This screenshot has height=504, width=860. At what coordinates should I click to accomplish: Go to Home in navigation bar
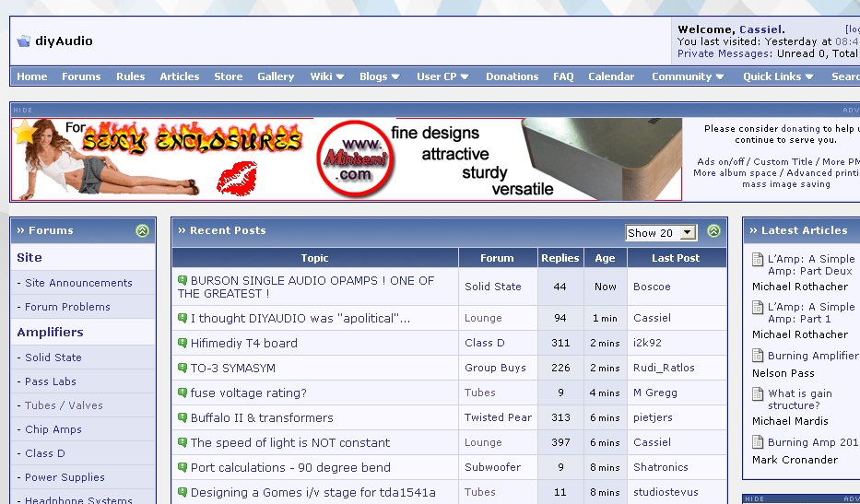tap(32, 76)
